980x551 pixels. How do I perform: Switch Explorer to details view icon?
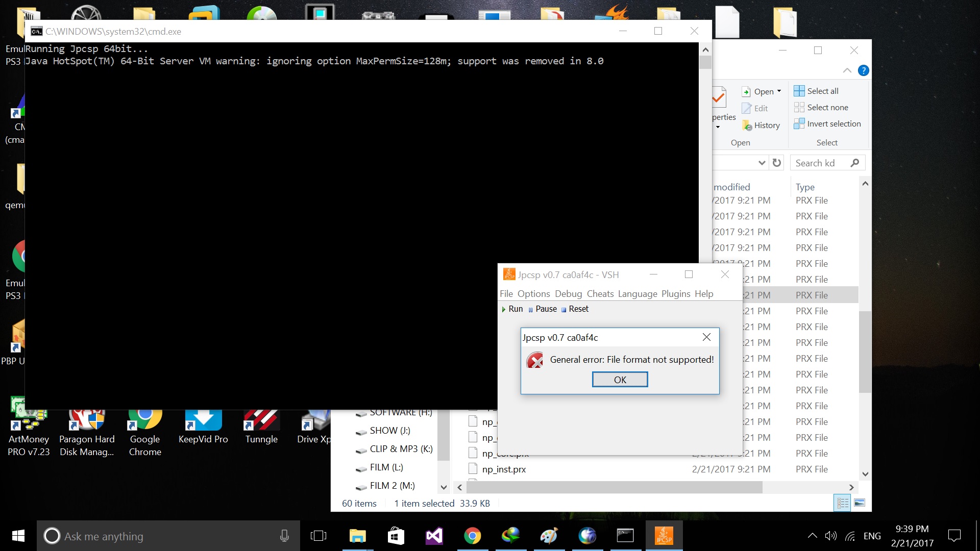point(843,503)
